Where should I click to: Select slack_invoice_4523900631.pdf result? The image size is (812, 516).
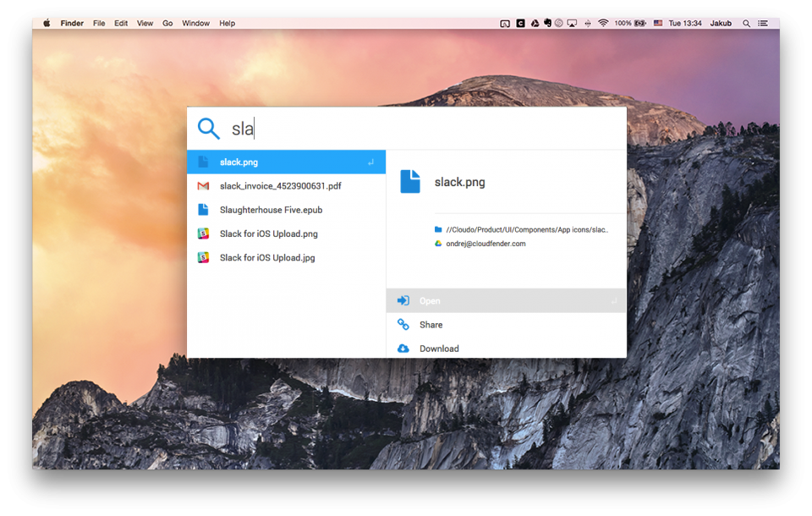(287, 186)
